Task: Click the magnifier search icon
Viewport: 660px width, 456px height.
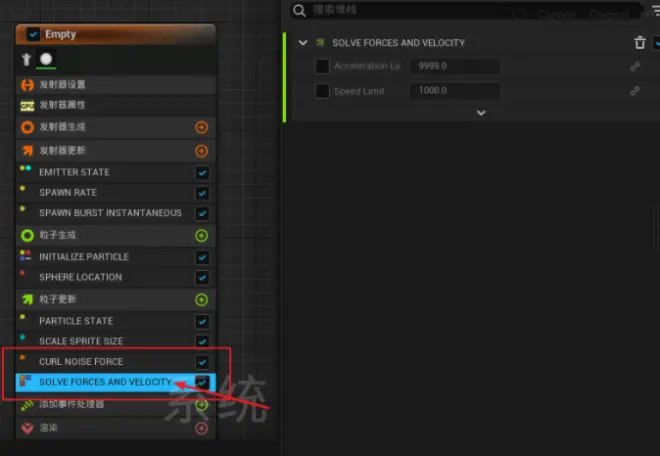Action: (x=299, y=11)
